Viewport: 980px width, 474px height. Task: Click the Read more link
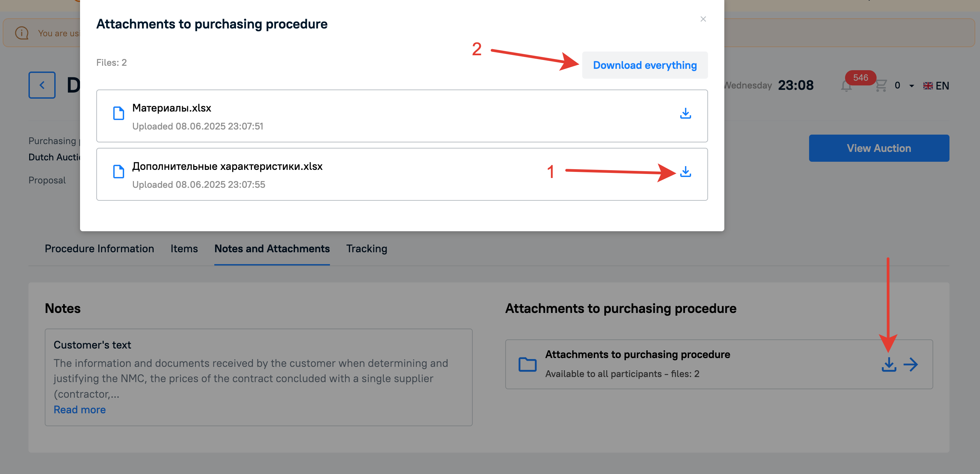[x=79, y=410]
